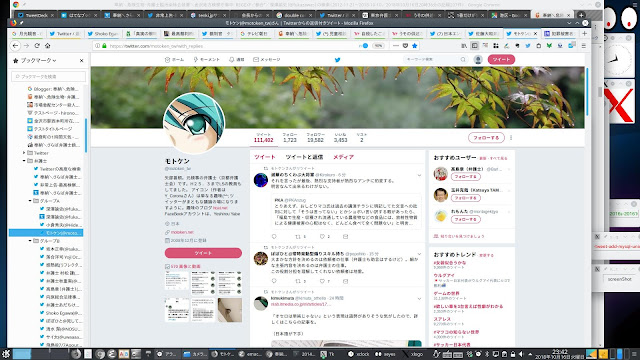Open second tweet's dropdown chevron

(419, 254)
